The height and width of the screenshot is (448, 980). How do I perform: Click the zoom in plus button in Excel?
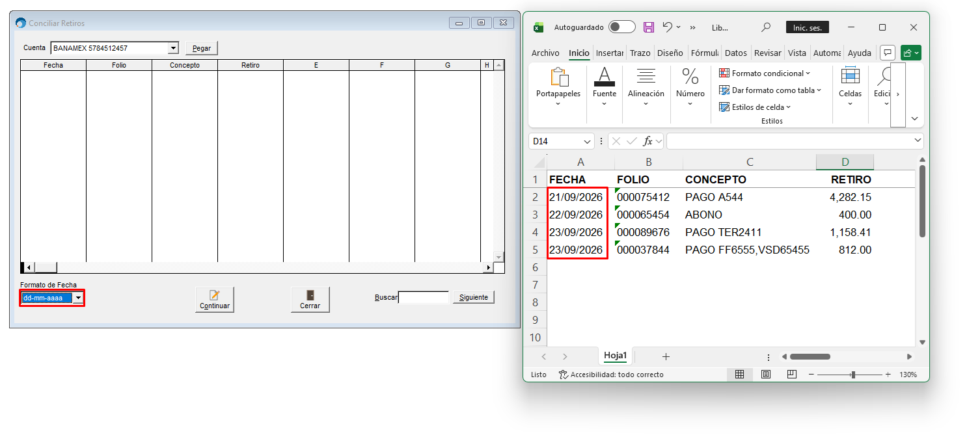(888, 375)
